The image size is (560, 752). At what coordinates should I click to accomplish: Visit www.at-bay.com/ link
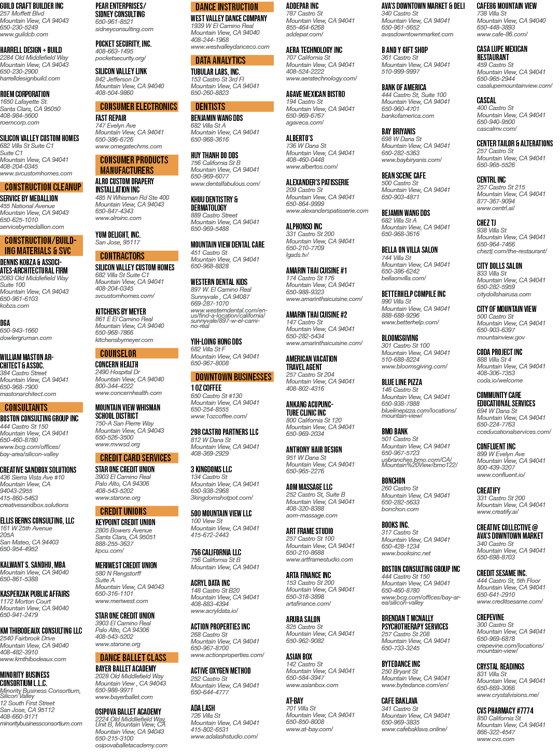(310, 729)
